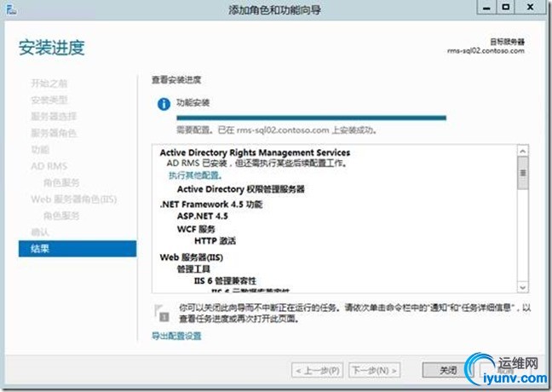Screen dimensions: 552x392
Task: Select the 确认 step
Action: 40,232
